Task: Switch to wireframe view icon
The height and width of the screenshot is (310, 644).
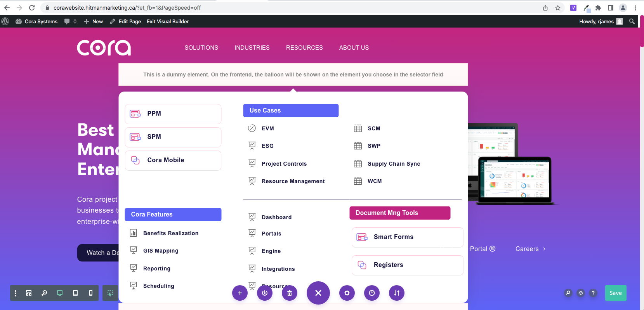Action: click(x=29, y=293)
